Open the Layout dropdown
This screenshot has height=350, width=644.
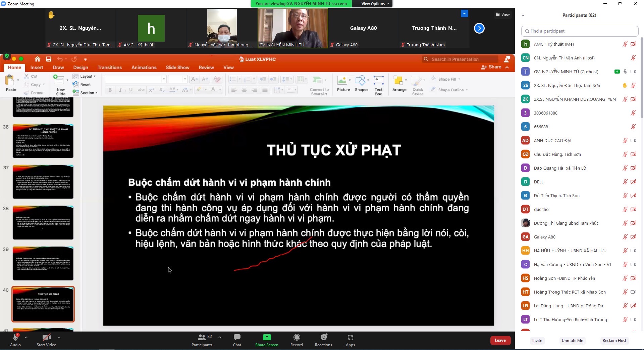[x=85, y=76]
